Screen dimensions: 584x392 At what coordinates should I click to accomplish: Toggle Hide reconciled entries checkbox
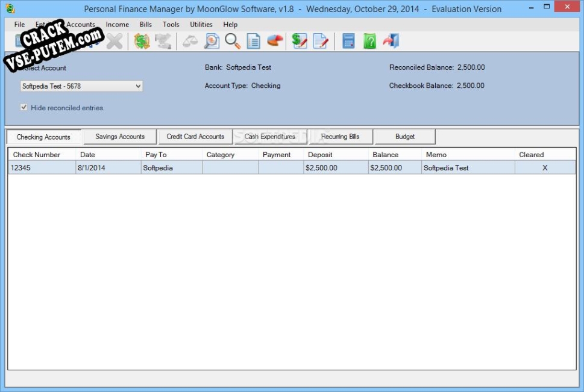[x=24, y=108]
